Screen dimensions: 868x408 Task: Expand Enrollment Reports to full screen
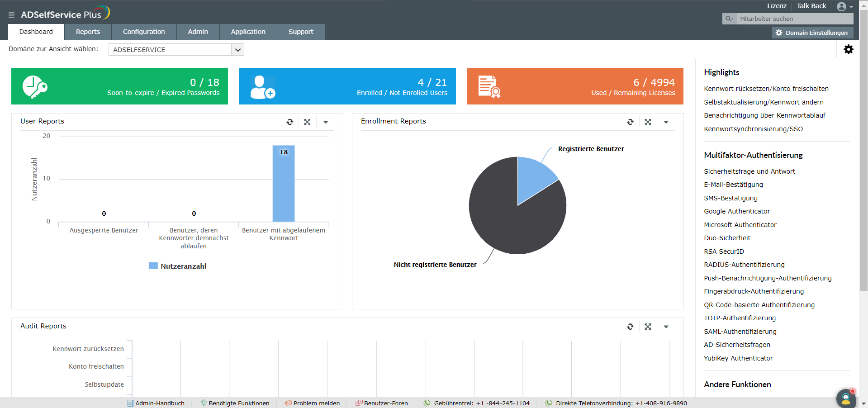[x=648, y=122]
